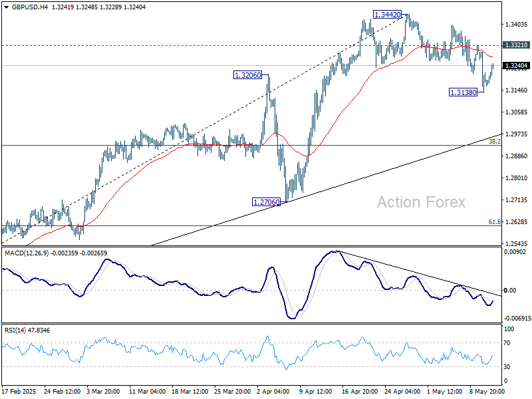
Task: Click the RSI(14) 47.8346 indicator label
Action: coord(27,330)
